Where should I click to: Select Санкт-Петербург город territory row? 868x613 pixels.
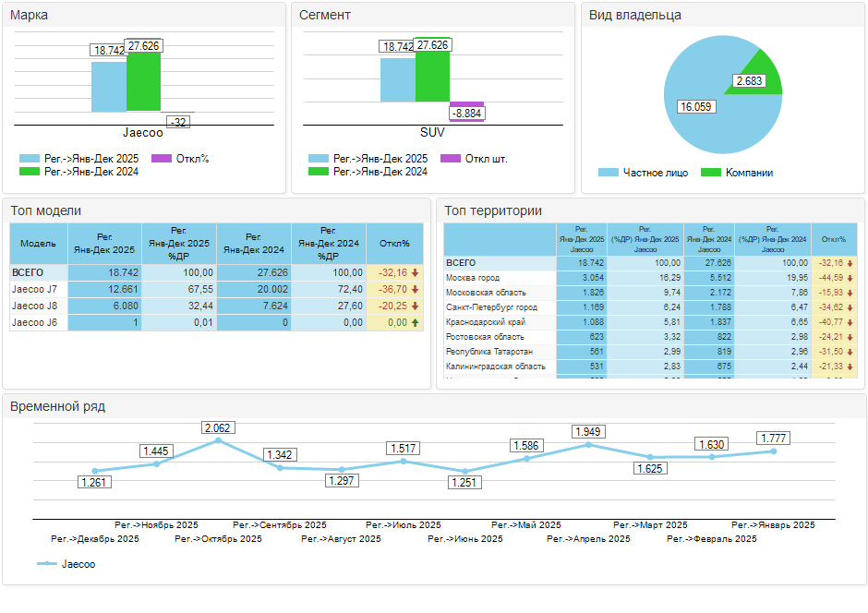click(x=491, y=307)
